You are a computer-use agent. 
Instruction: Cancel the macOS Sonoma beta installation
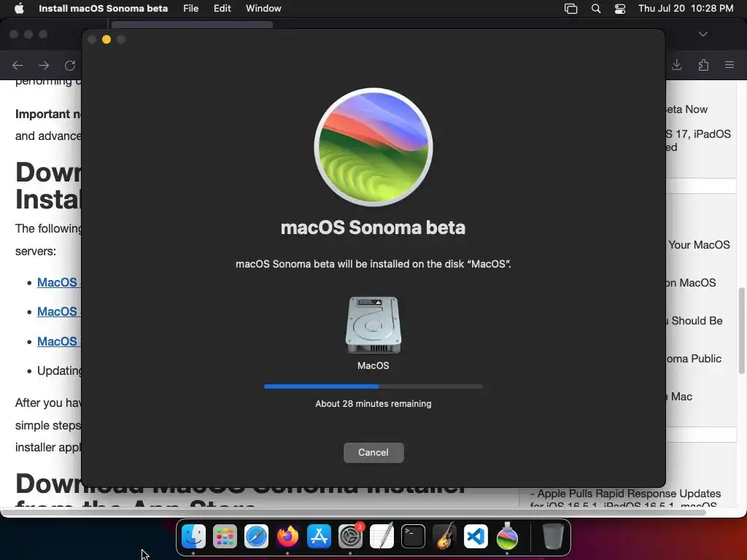[x=373, y=452]
